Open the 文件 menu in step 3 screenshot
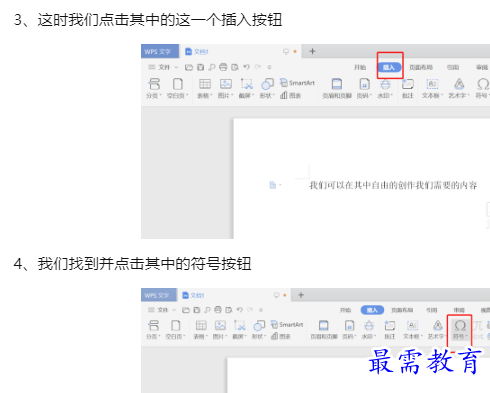Image resolution: width=490 pixels, height=393 pixels. [x=163, y=67]
